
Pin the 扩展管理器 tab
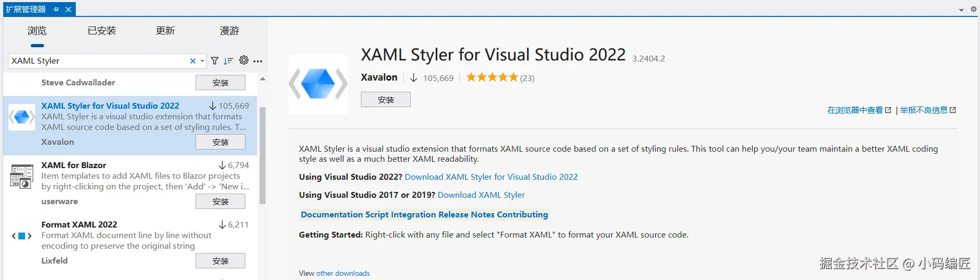56,10
